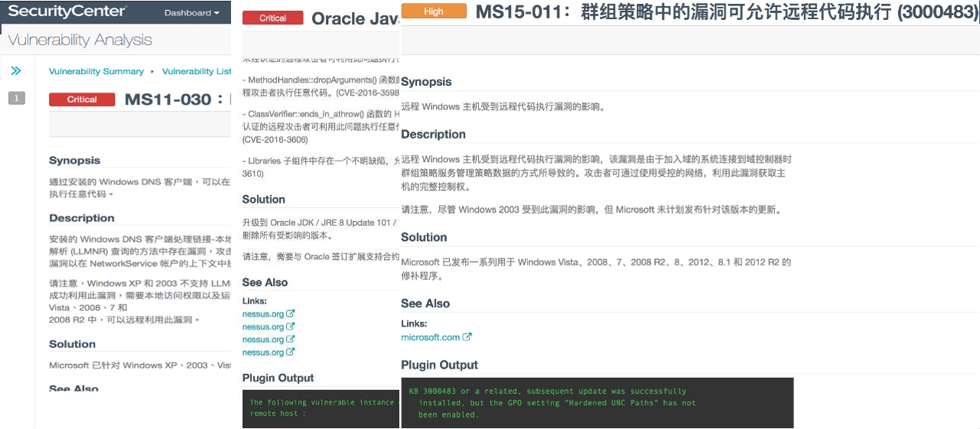Image resolution: width=980 pixels, height=429 pixels.
Task: Open the Dashboard dropdown menu
Action: (x=191, y=13)
